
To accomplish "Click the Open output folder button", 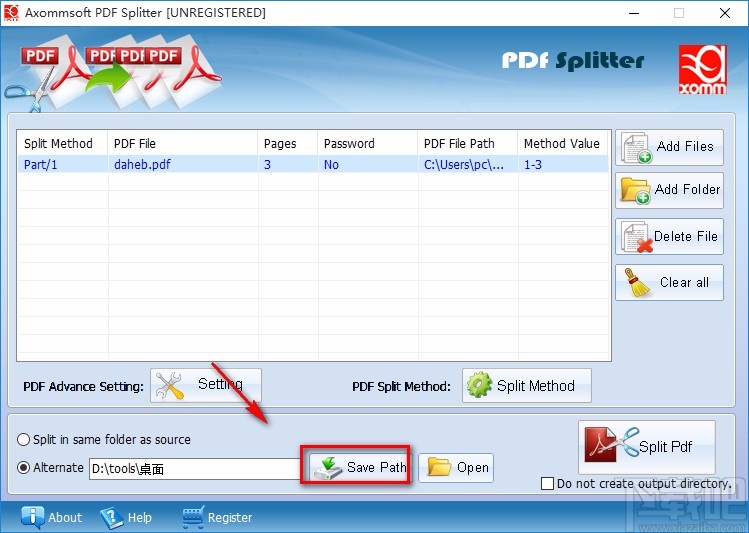I will (456, 468).
